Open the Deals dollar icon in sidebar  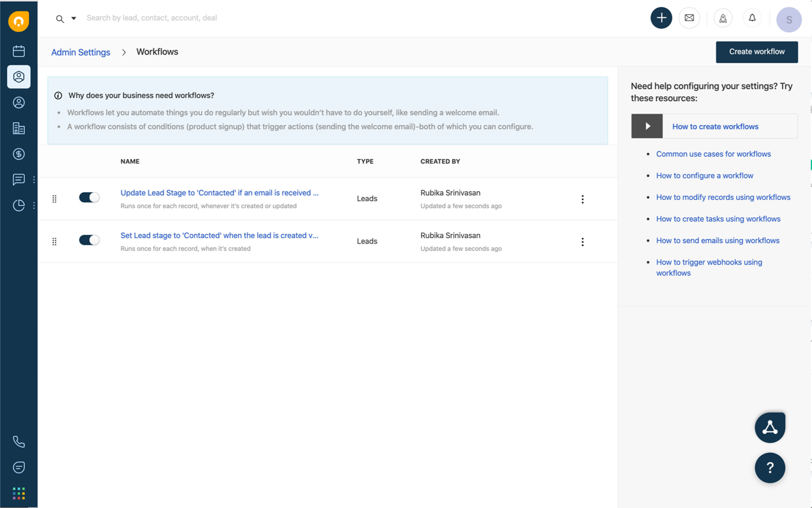19,154
